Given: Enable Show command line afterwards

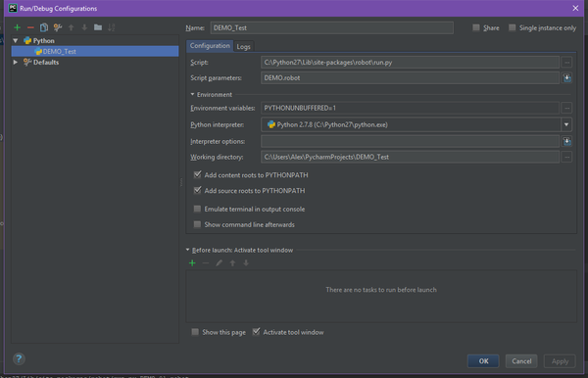Looking at the screenshot, I should [197, 224].
